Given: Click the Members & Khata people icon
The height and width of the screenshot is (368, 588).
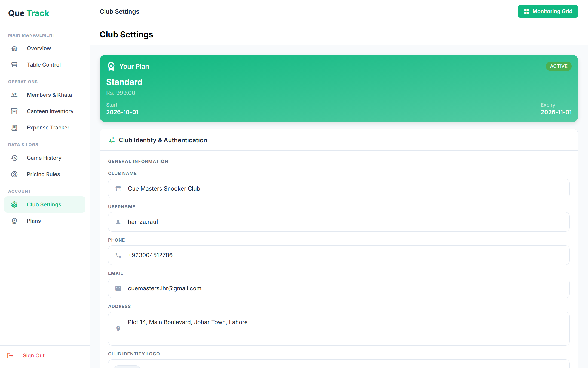Looking at the screenshot, I should click(14, 95).
